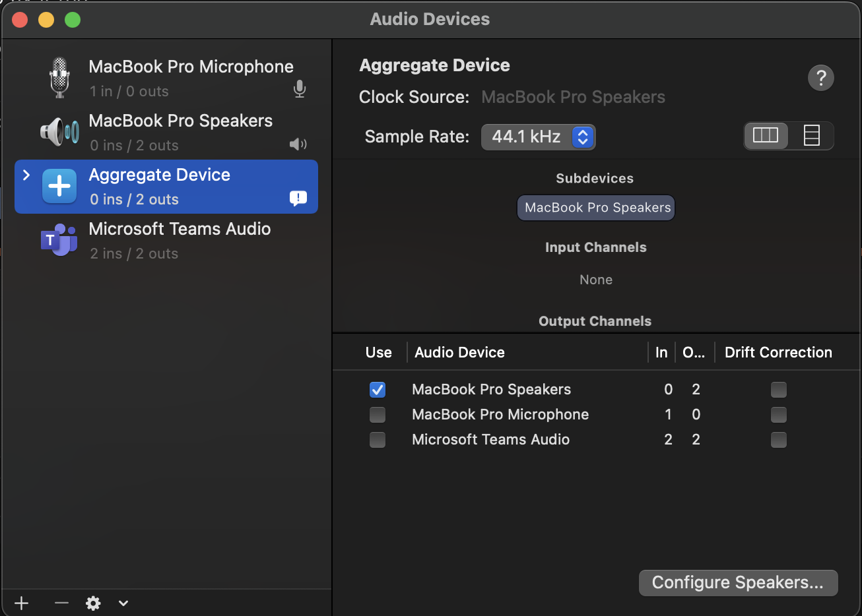Click the Clock Source MacBook Pro Speakers value

[573, 97]
